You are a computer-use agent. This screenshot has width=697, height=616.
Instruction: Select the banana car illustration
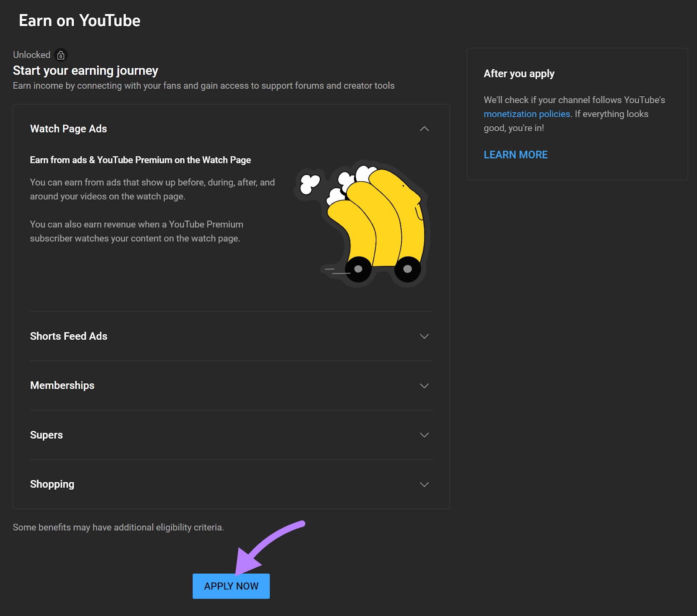pyautogui.click(x=375, y=222)
